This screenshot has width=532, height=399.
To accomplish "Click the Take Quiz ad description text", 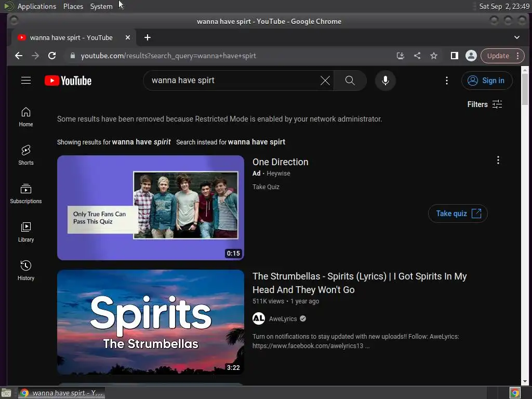I will (x=265, y=187).
